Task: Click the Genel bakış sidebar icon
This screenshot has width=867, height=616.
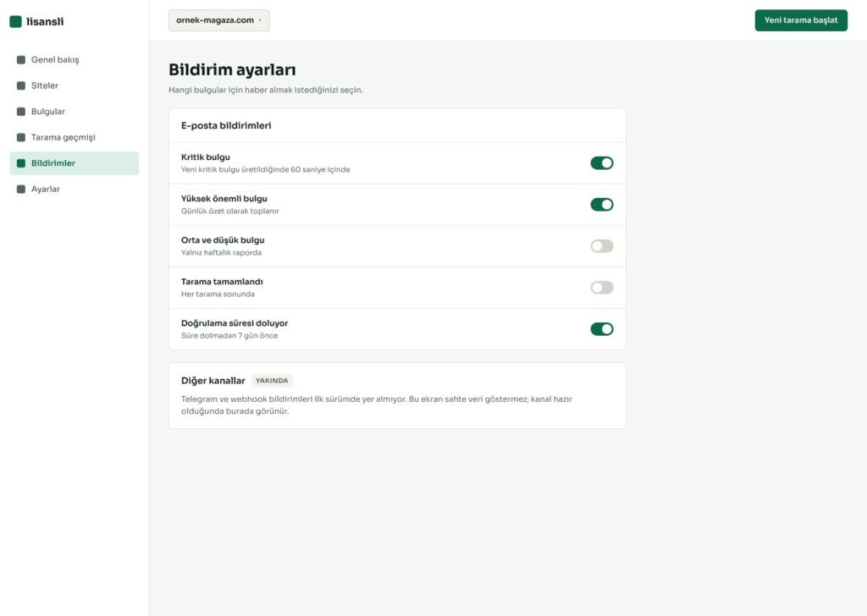Action: 21,60
